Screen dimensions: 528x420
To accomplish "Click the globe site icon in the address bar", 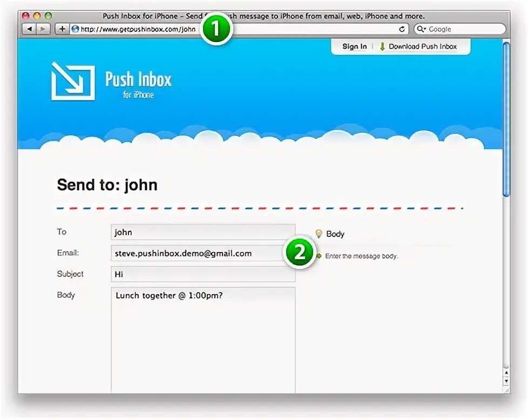I will 76,29.
